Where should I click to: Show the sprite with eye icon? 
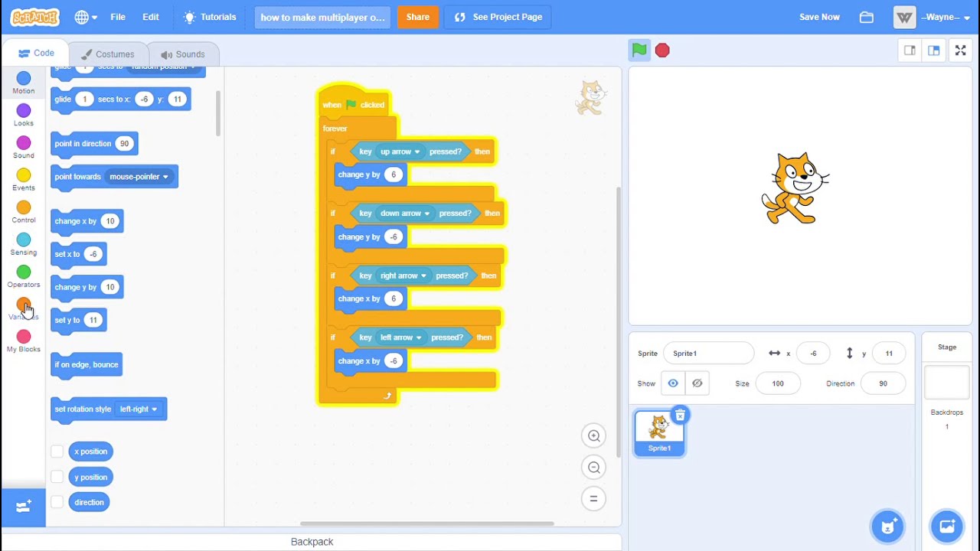[x=673, y=383]
